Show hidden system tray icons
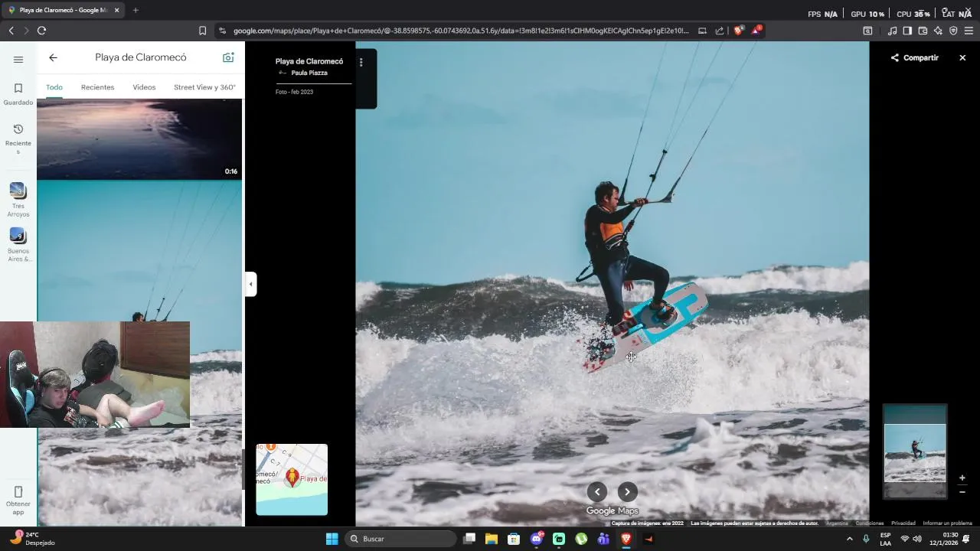Screen dimensions: 980x551 pos(849,539)
